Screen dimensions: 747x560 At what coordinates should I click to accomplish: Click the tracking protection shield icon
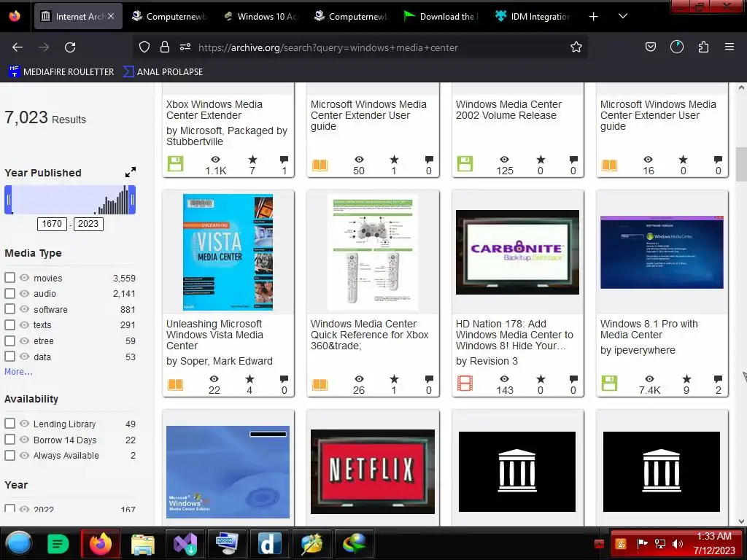click(x=144, y=47)
